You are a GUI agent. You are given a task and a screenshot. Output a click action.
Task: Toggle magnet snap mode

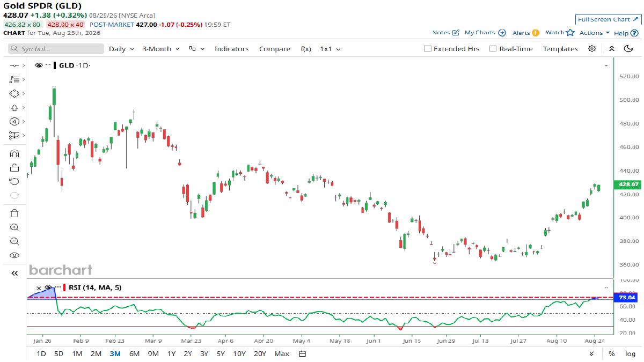coord(14,153)
